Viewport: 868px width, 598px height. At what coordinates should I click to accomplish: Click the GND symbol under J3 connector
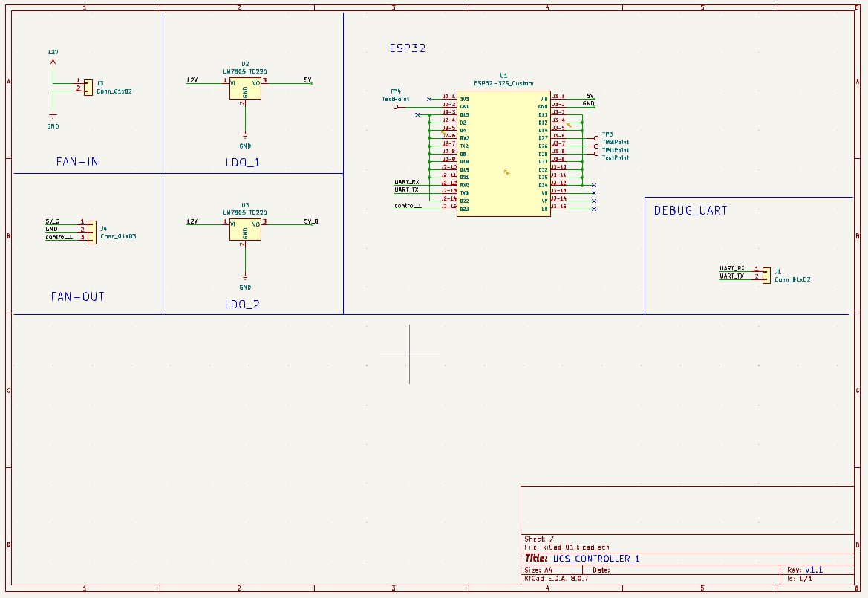(x=53, y=117)
